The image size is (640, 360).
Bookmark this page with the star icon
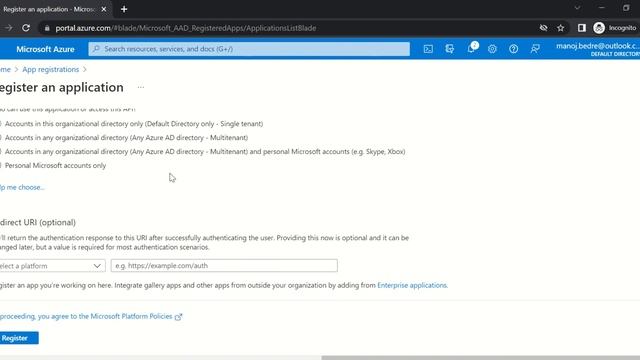(x=560, y=28)
